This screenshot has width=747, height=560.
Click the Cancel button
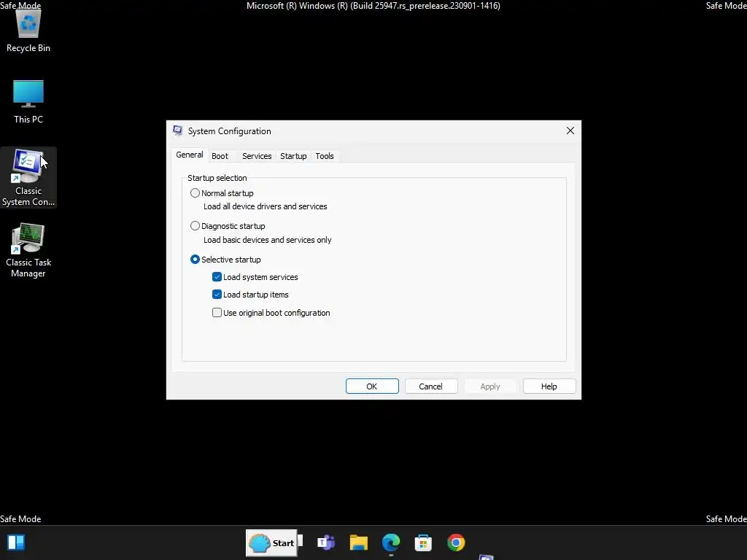(x=430, y=386)
